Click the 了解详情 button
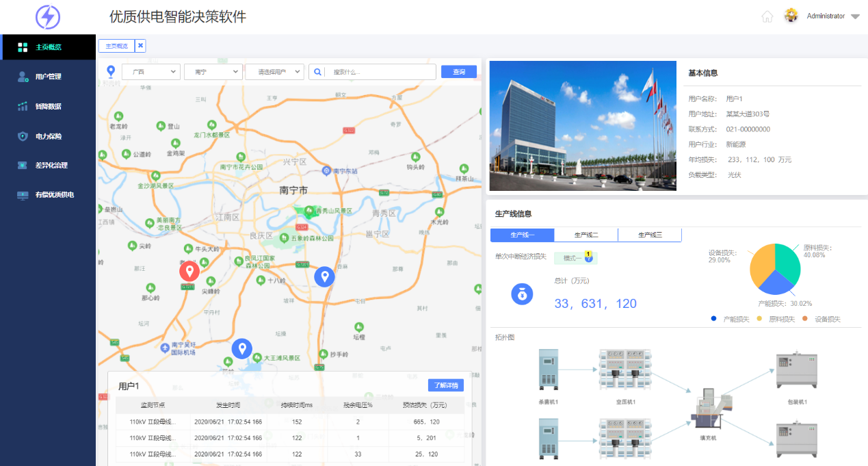 (445, 385)
